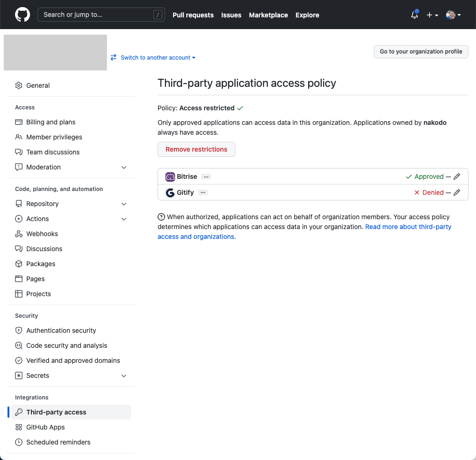476x460 pixels.
Task: Show Bitrise details via ellipsis button
Action: click(x=206, y=176)
